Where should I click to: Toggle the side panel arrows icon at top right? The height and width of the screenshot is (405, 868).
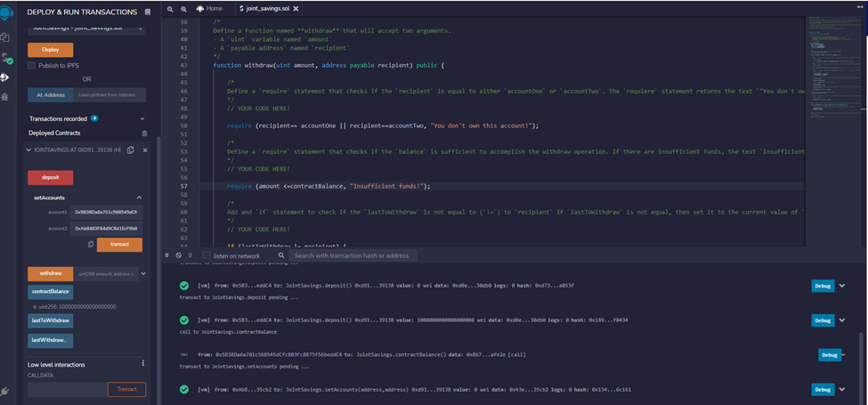coord(860,6)
